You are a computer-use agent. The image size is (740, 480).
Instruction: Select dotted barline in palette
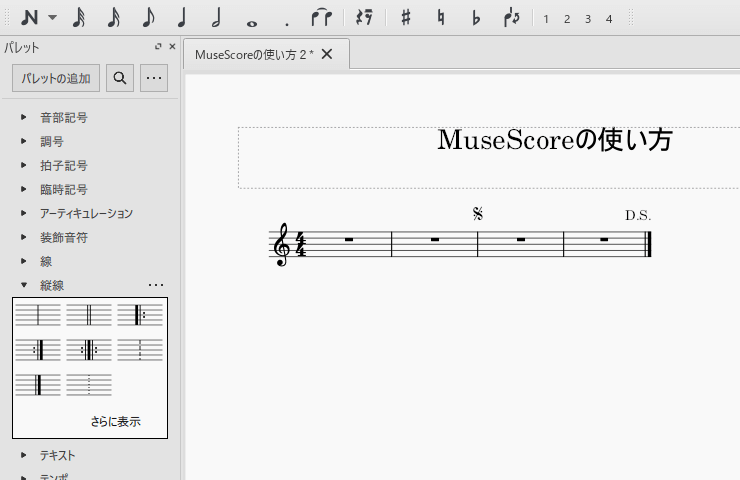click(89, 385)
